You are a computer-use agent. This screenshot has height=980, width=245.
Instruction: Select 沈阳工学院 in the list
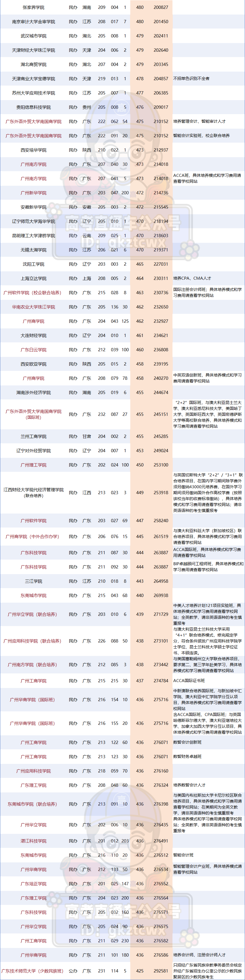pos(33,264)
